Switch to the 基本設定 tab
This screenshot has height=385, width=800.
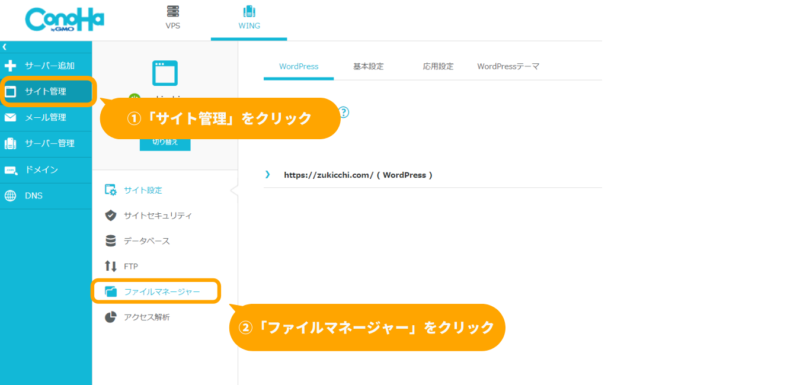click(x=368, y=66)
